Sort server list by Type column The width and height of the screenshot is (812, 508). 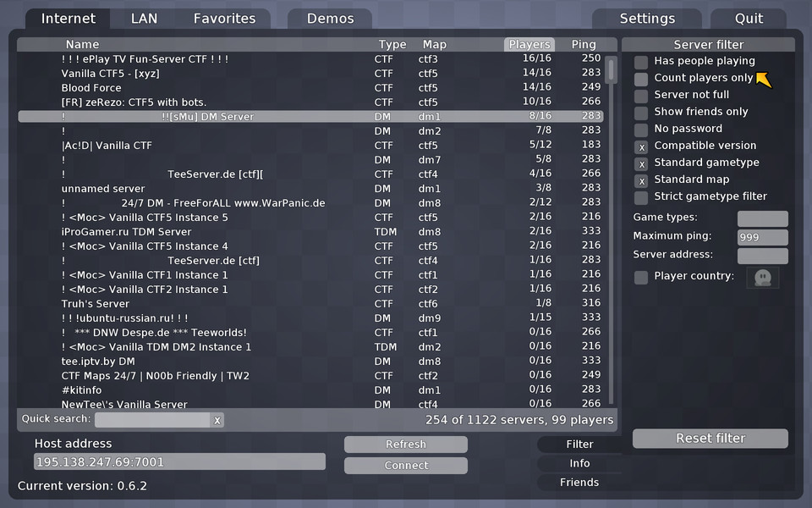point(392,45)
